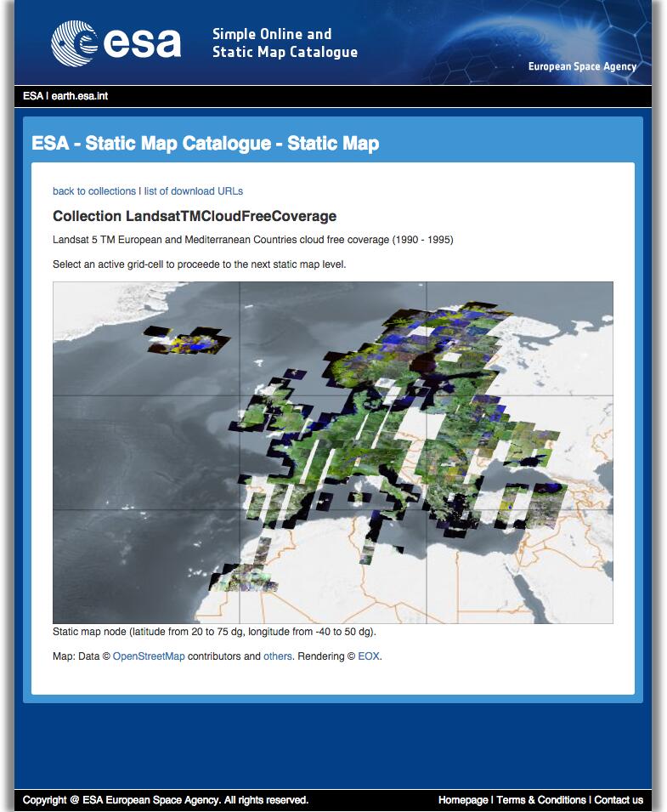This screenshot has height=812, width=667.
Task: Click 'Simple Online and Static Map Catalogue' title
Action: 285,43
